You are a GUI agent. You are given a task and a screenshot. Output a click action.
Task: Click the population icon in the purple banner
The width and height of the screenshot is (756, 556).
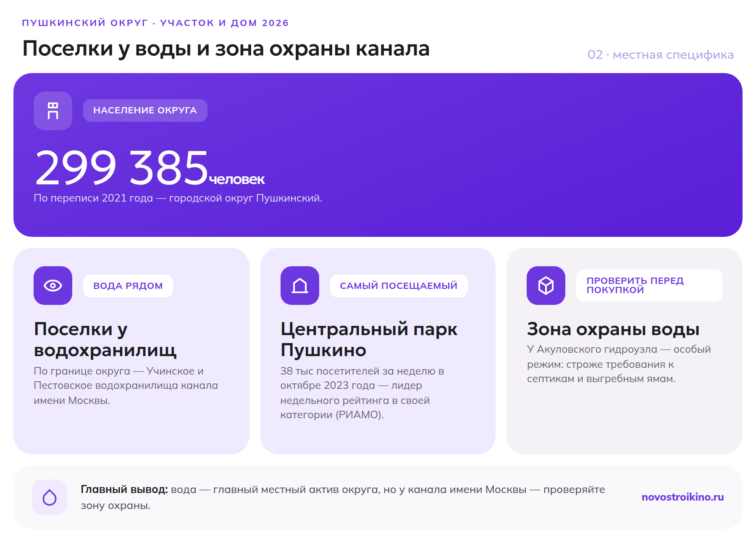pos(53,111)
